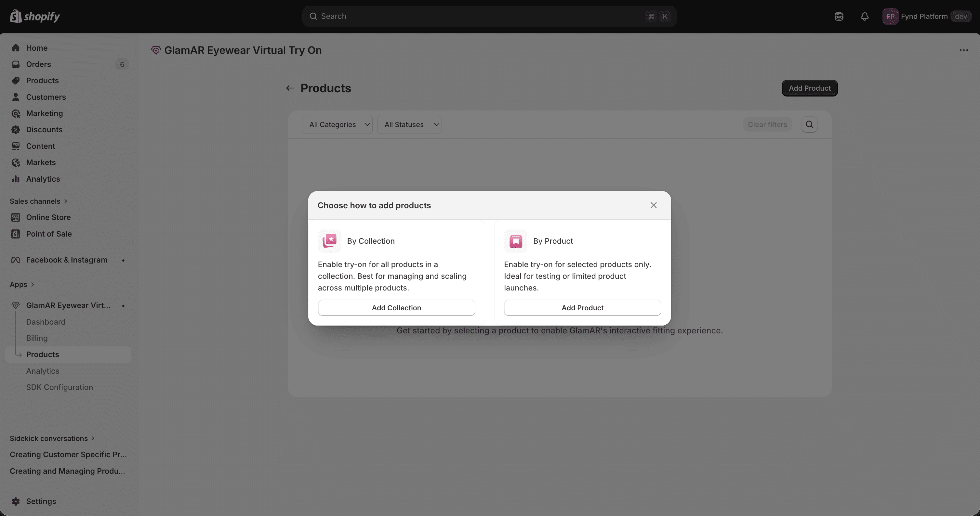This screenshot has height=516, width=980.
Task: Open the All Statuses dropdown
Action: [x=409, y=125]
